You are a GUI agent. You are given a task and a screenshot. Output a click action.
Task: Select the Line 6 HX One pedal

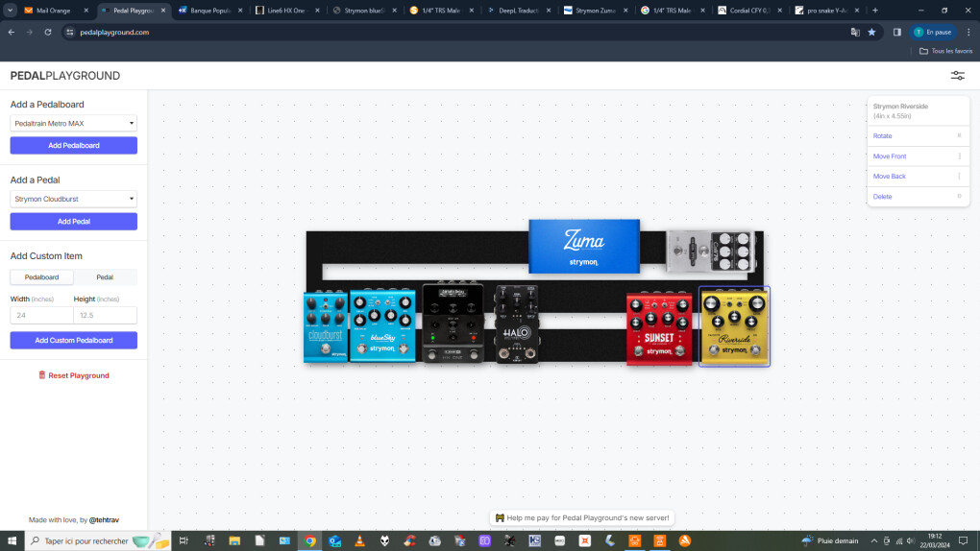pos(453,323)
